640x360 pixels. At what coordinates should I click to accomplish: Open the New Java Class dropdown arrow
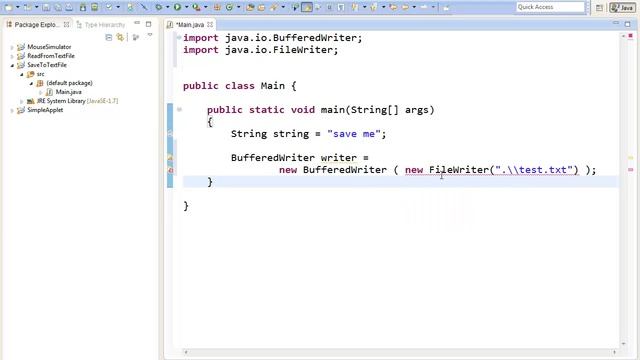pos(238,7)
